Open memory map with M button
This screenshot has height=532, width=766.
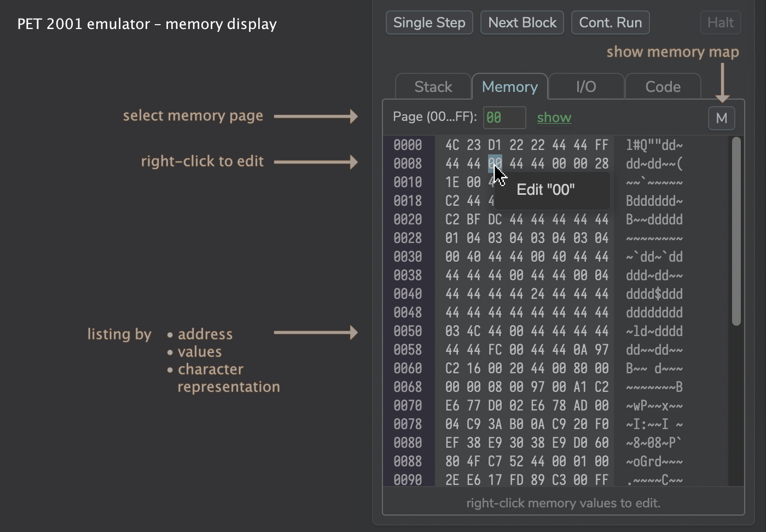[721, 118]
